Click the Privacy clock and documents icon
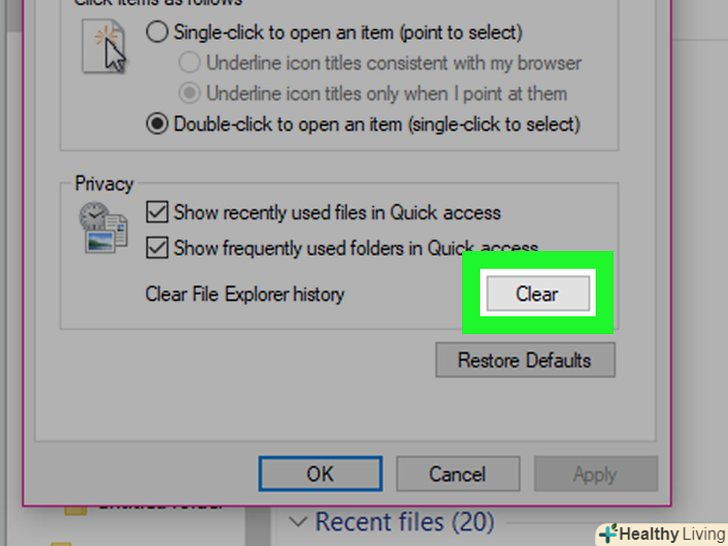Viewport: 728px width, 546px height. (x=104, y=227)
